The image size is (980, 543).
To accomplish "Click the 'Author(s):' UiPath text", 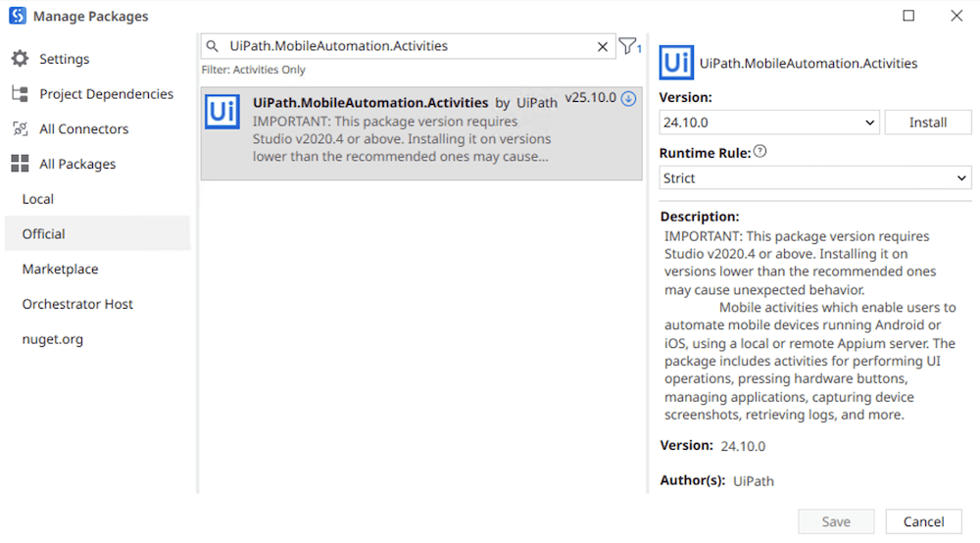I will 717,480.
